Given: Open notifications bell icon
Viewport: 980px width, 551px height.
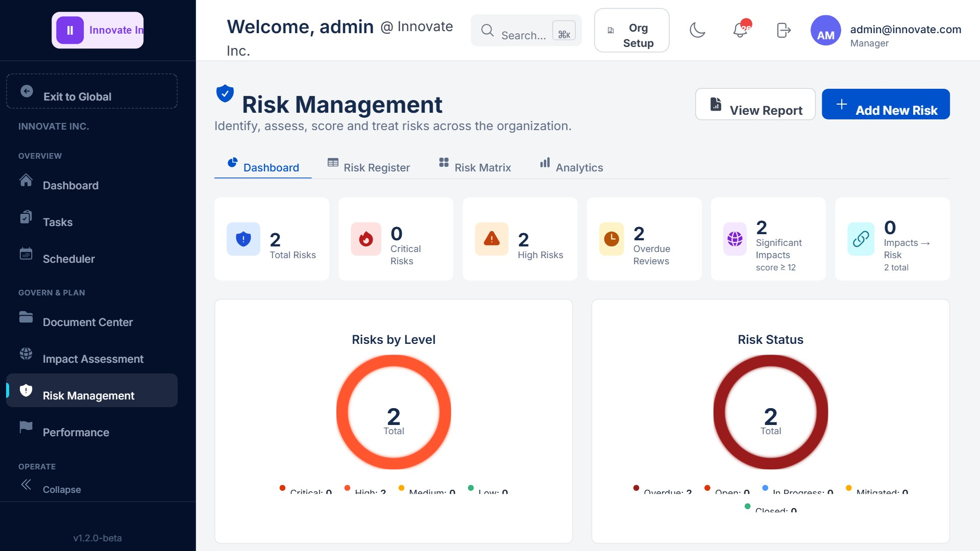Looking at the screenshot, I should tap(740, 30).
